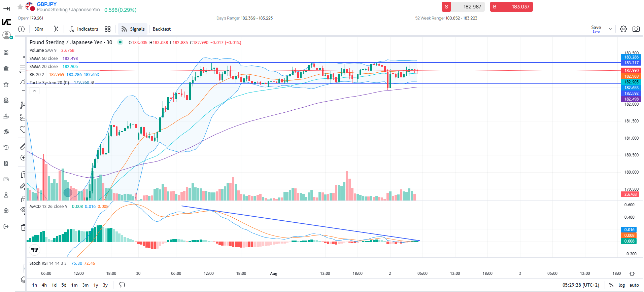Click the bank icon in left sidebar

[6, 69]
